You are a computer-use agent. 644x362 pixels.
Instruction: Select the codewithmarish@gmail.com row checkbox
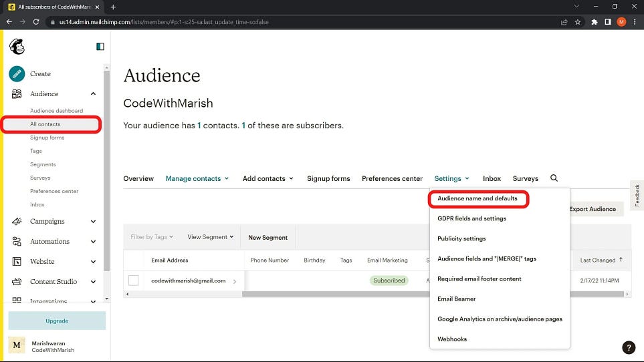(134, 281)
